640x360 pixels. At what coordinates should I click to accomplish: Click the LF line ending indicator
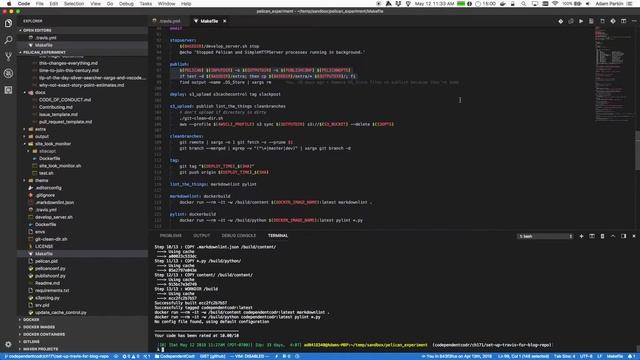click(x=600, y=356)
